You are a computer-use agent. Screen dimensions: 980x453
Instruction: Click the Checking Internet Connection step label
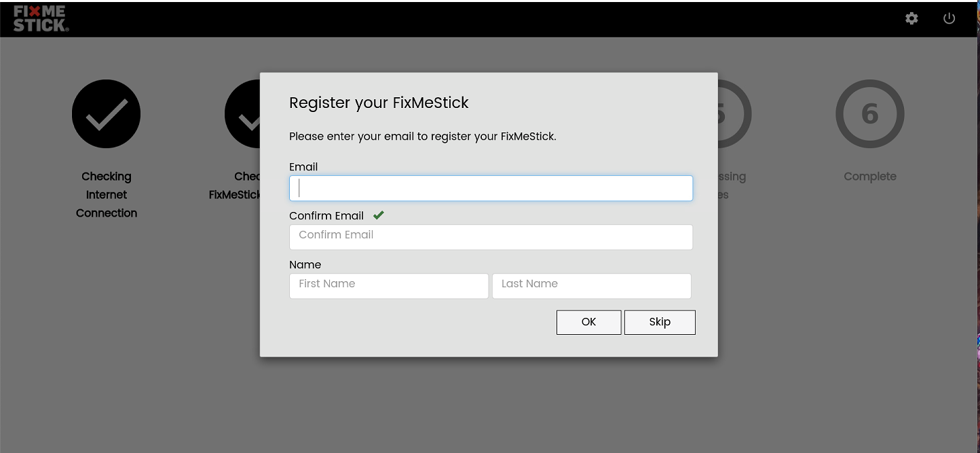point(107,195)
